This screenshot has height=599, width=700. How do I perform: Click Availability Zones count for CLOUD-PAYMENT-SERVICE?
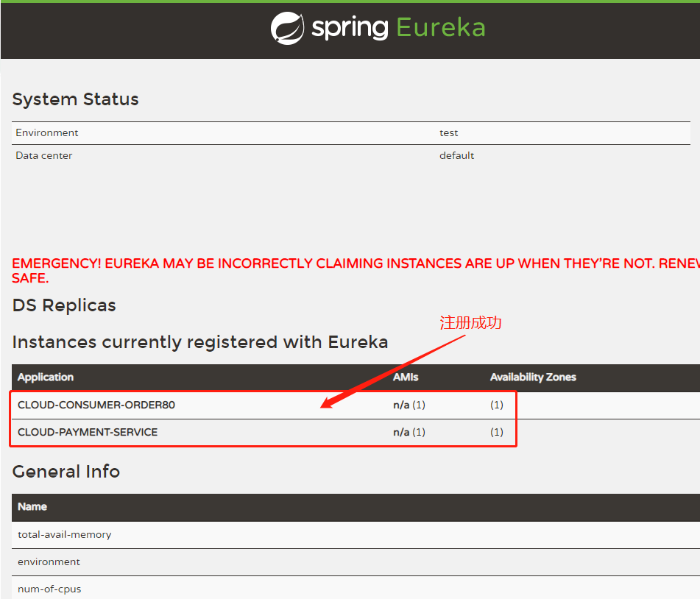pyautogui.click(x=497, y=432)
